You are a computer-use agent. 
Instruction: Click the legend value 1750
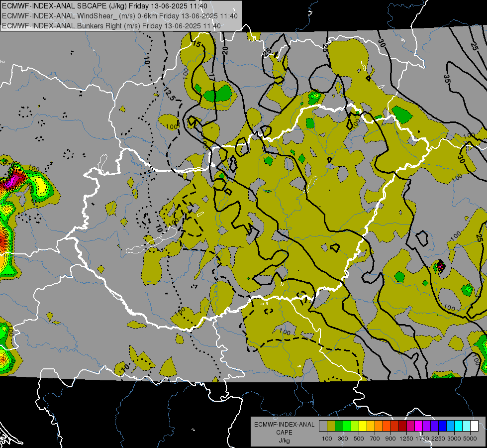tap(422, 439)
